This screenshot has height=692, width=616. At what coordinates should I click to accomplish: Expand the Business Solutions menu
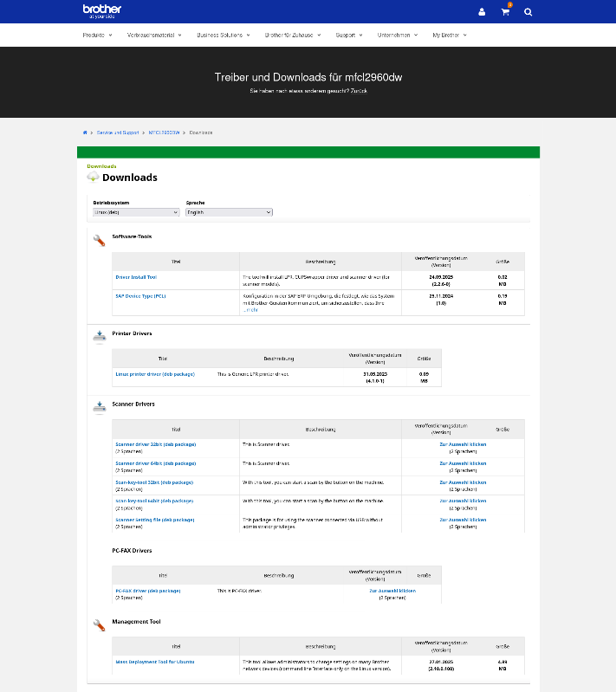(x=224, y=35)
